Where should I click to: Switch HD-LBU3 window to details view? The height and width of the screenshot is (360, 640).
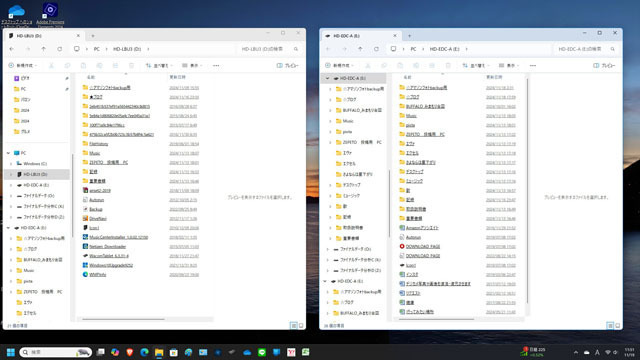click(x=293, y=325)
